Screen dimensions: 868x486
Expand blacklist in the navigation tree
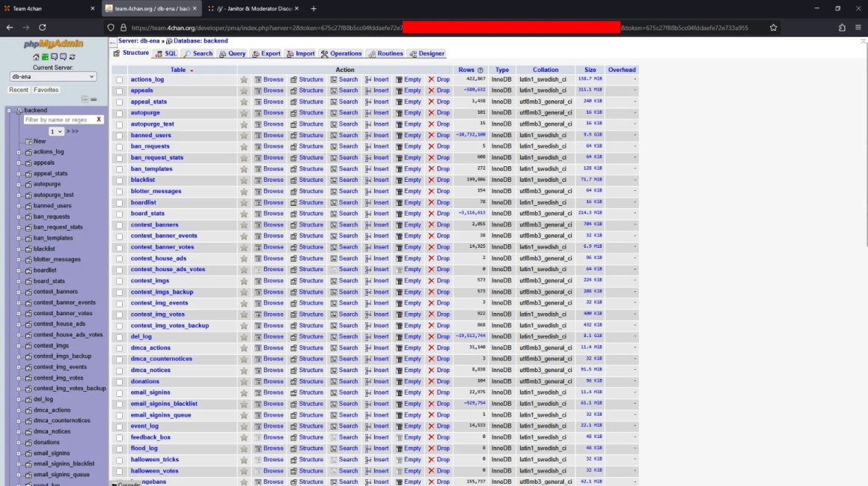pos(19,249)
